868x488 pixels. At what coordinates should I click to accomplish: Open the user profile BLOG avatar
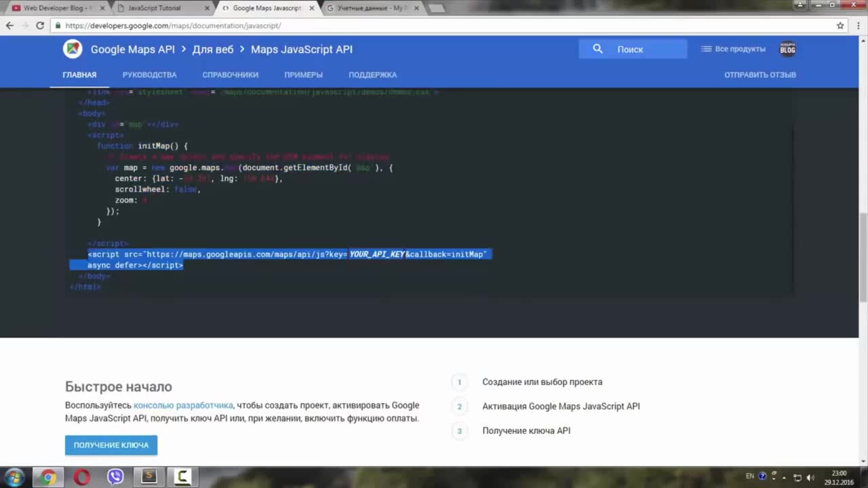787,49
